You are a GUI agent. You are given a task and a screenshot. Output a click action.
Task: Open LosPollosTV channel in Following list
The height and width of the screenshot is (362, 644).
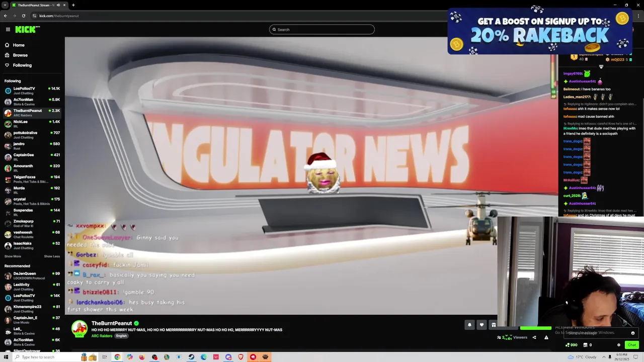click(32, 90)
